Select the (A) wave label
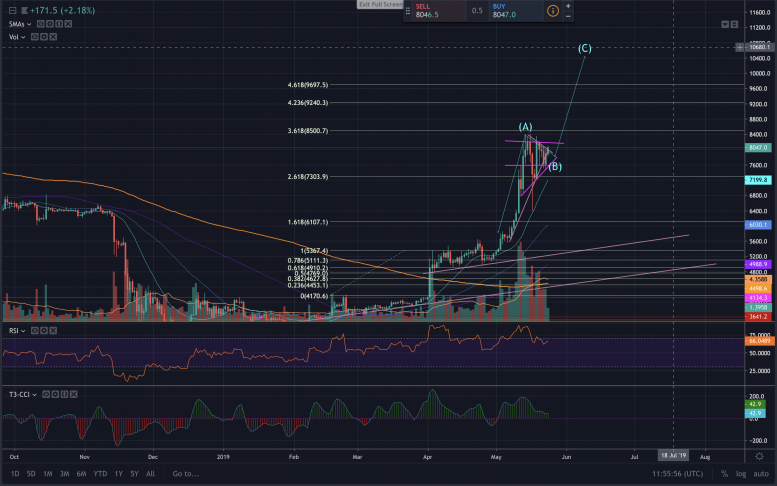This screenshot has height=486, width=777. [x=525, y=127]
